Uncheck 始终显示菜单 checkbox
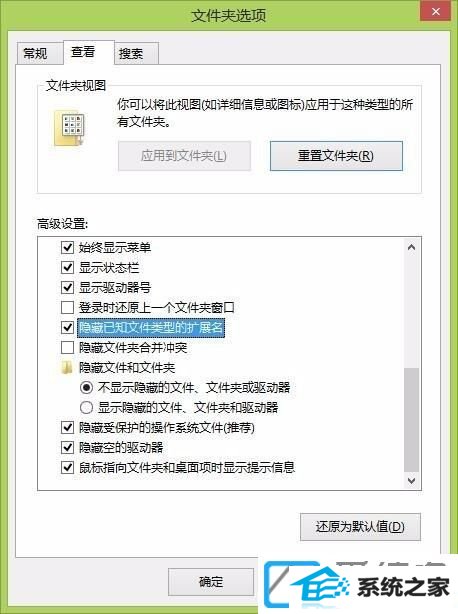Image resolution: width=458 pixels, height=614 pixels. (67, 247)
